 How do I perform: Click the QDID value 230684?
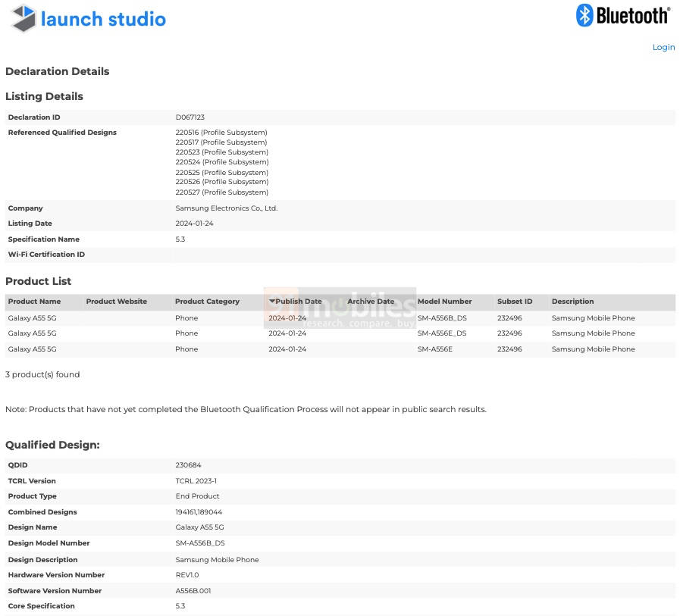click(x=188, y=464)
